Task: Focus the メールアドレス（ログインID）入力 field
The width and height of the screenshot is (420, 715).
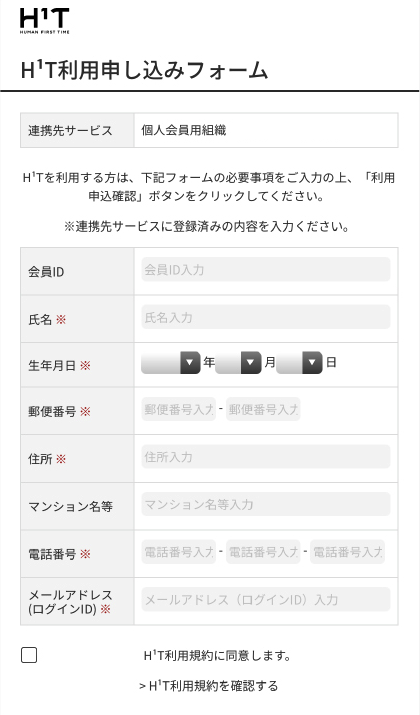Action: (266, 599)
